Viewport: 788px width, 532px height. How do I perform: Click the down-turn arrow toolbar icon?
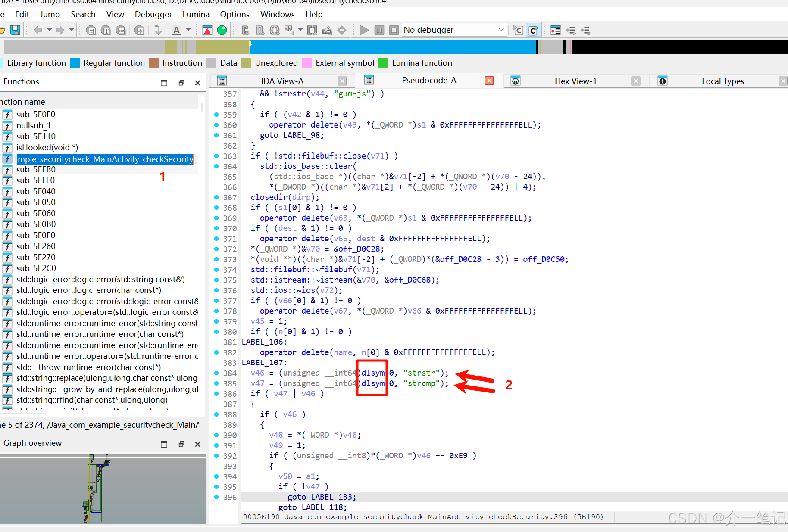coord(158,30)
